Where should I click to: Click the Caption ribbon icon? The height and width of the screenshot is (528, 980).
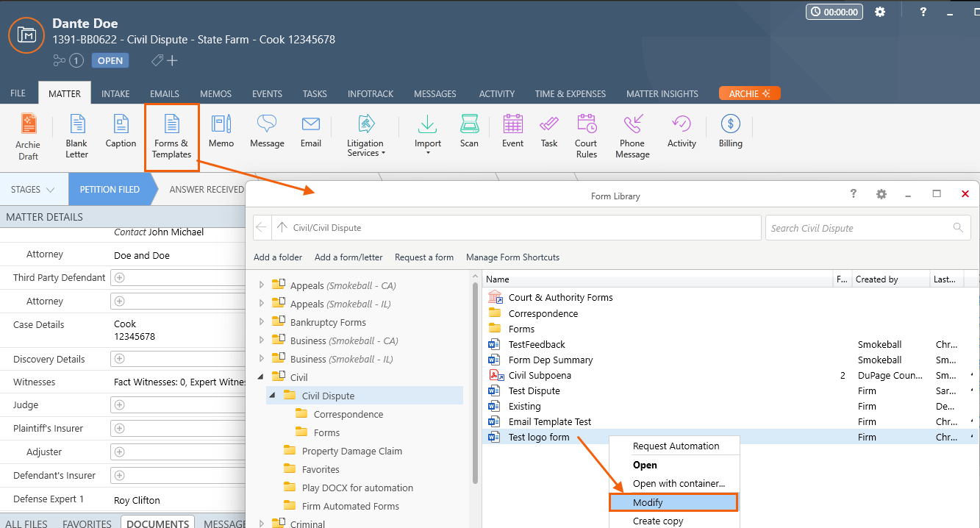point(121,132)
